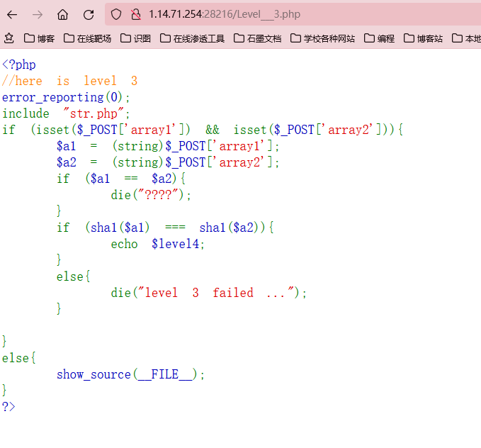The height and width of the screenshot is (448, 481).
Task: Open the import bookmarks star icon
Action: (x=9, y=38)
